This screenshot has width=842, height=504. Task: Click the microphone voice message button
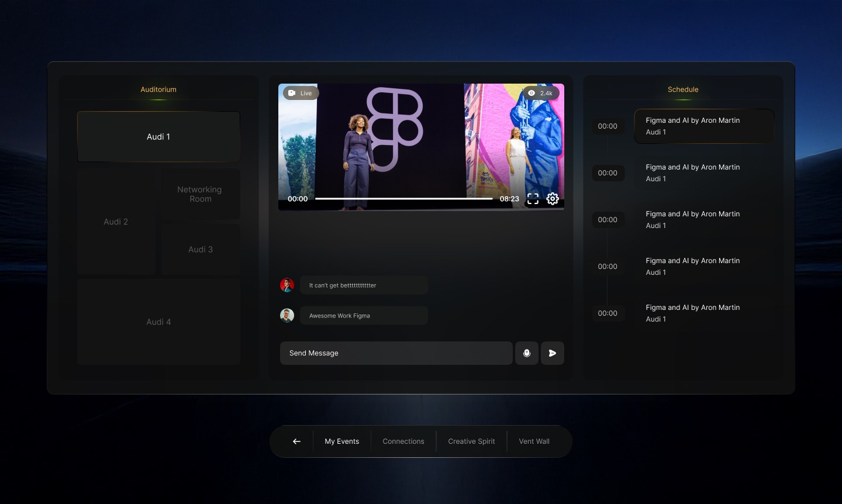527,353
